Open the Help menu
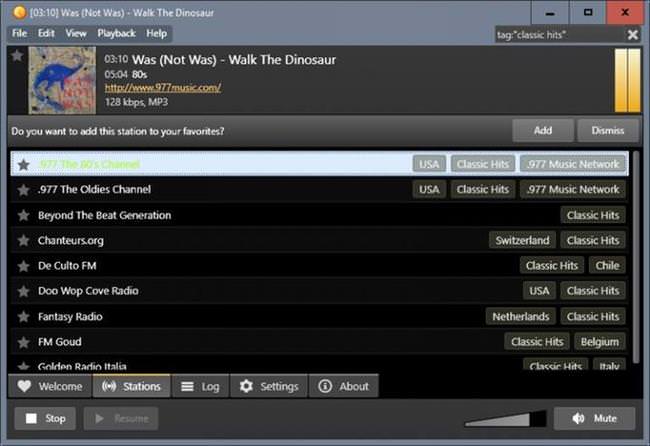The height and width of the screenshot is (446, 650). point(156,34)
